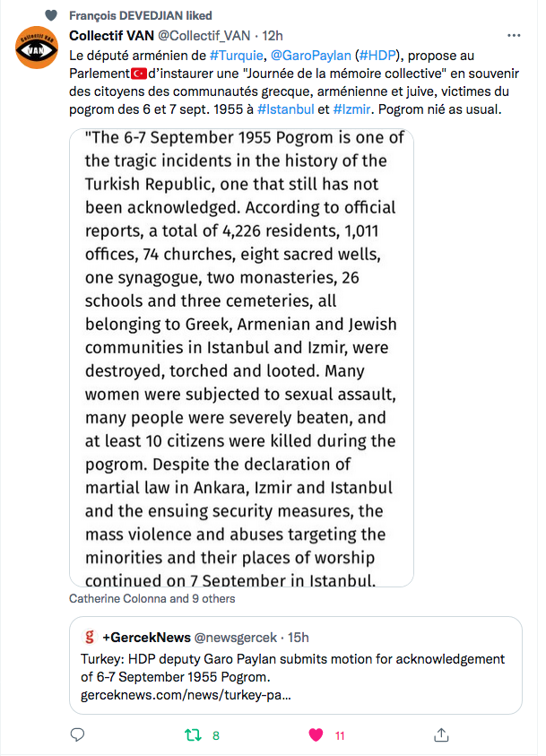
Task: Open Catherine Colonna and 9 others
Action: (152, 598)
